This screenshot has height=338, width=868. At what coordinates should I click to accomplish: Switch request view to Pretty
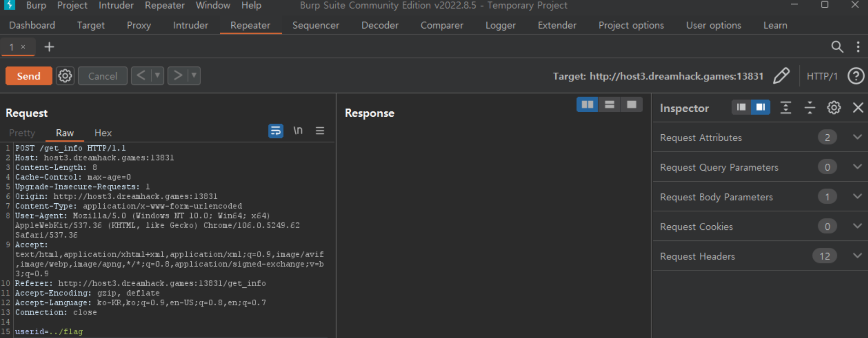coord(22,133)
